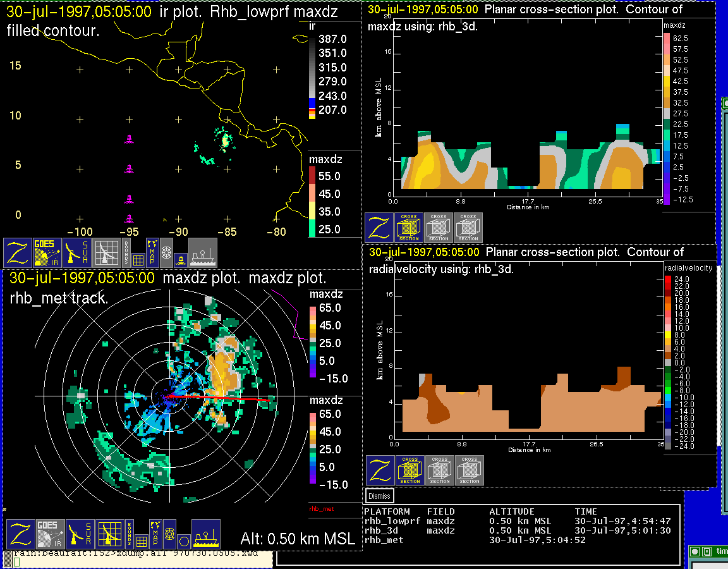Viewport: 728px width, 569px height.
Task: Click the radialvelocity color scale bar
Action: pyautogui.click(x=669, y=362)
